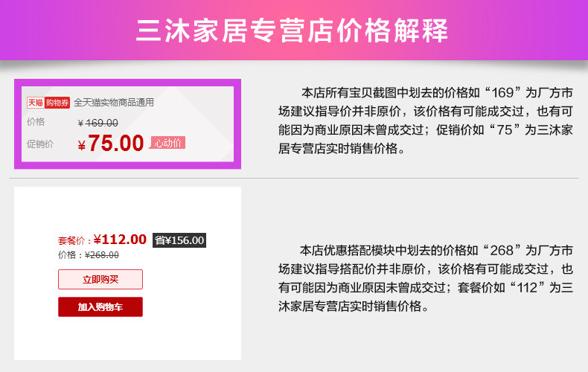Click the dark 省¥156.00 savings badge
The width and height of the screenshot is (588, 372).
pos(179,240)
